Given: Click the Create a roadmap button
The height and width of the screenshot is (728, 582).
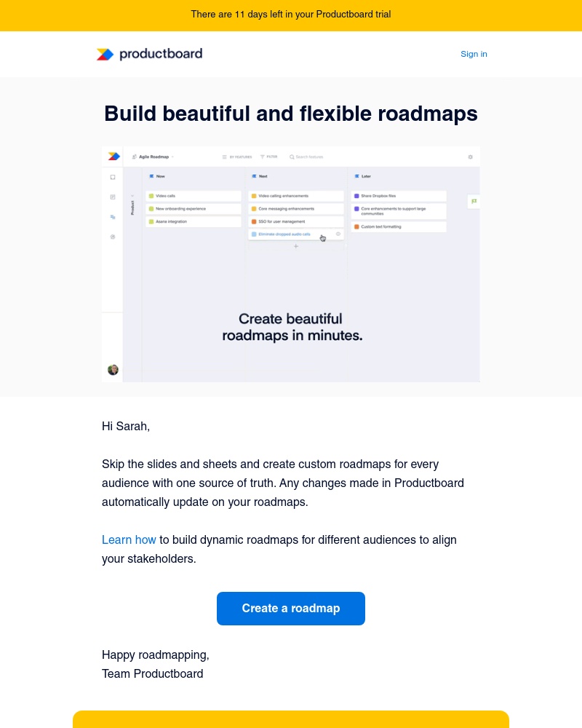Looking at the screenshot, I should [291, 609].
